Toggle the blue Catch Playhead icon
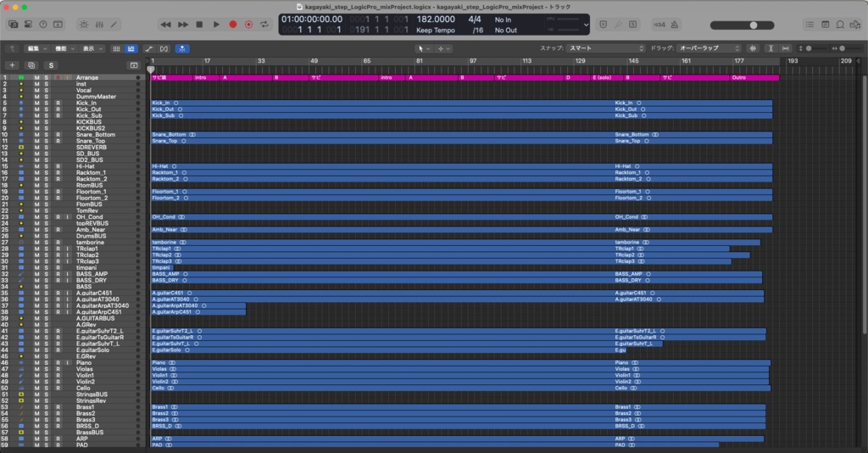 182,48
